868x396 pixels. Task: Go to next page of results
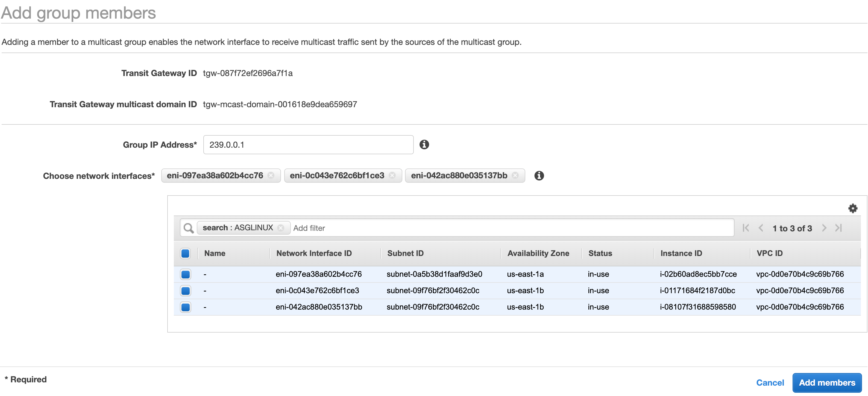tap(824, 228)
